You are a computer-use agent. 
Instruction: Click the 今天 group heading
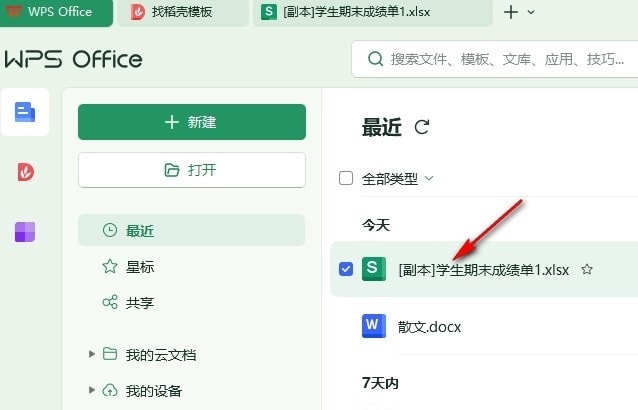(376, 225)
